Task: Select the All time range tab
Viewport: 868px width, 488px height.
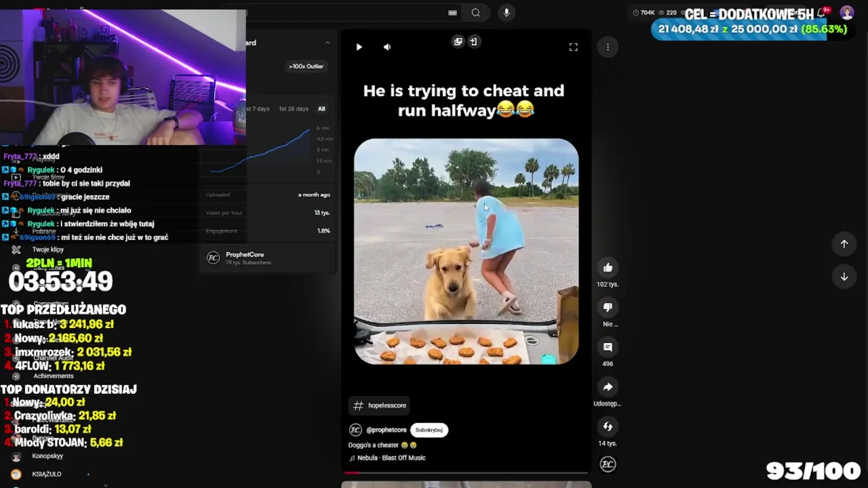Action: point(321,108)
